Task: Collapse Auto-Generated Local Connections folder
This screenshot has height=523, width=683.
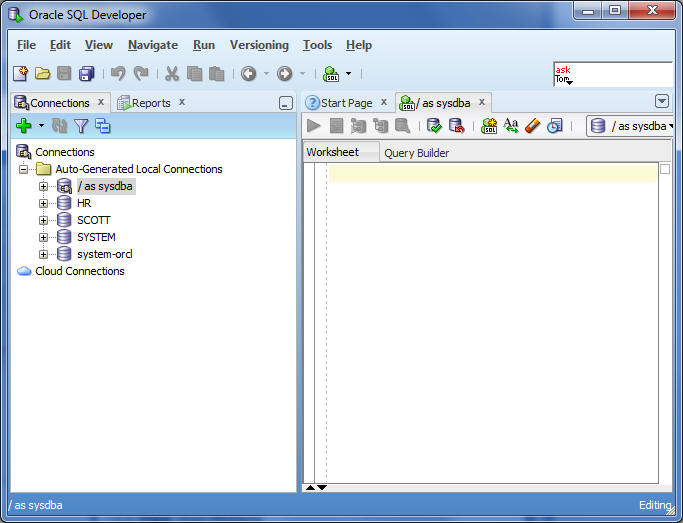Action: (24, 169)
